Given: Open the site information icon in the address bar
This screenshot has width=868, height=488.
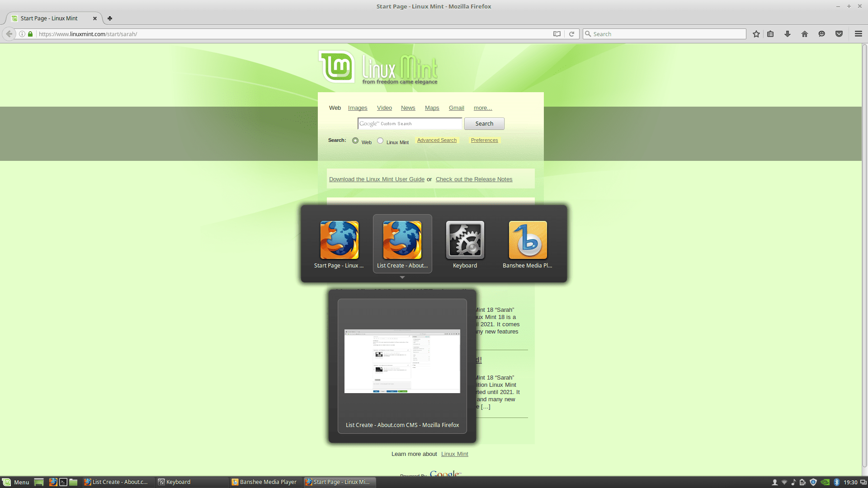Looking at the screenshot, I should pyautogui.click(x=22, y=34).
